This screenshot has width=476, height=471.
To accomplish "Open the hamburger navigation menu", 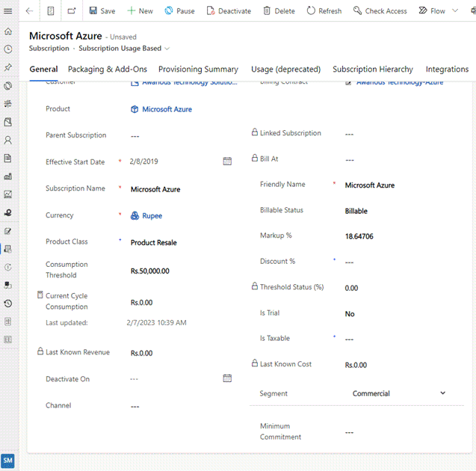I will tap(8, 11).
